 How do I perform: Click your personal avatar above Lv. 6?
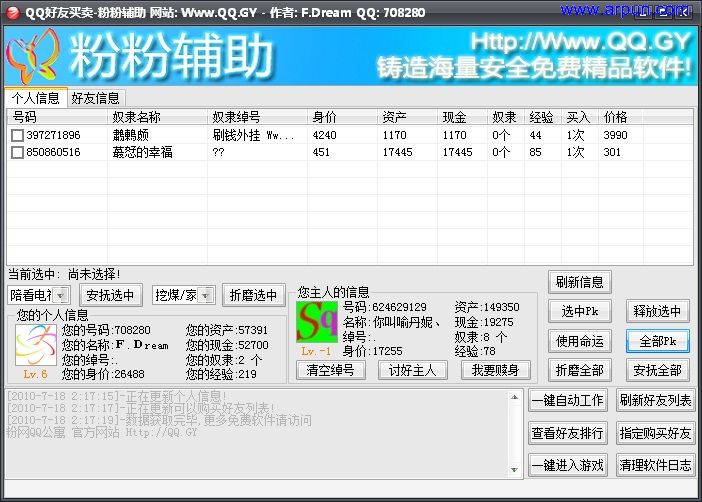tap(36, 345)
